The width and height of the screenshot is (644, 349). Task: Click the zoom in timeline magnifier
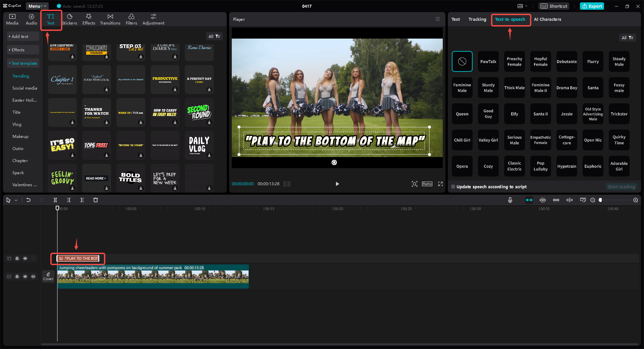point(636,200)
